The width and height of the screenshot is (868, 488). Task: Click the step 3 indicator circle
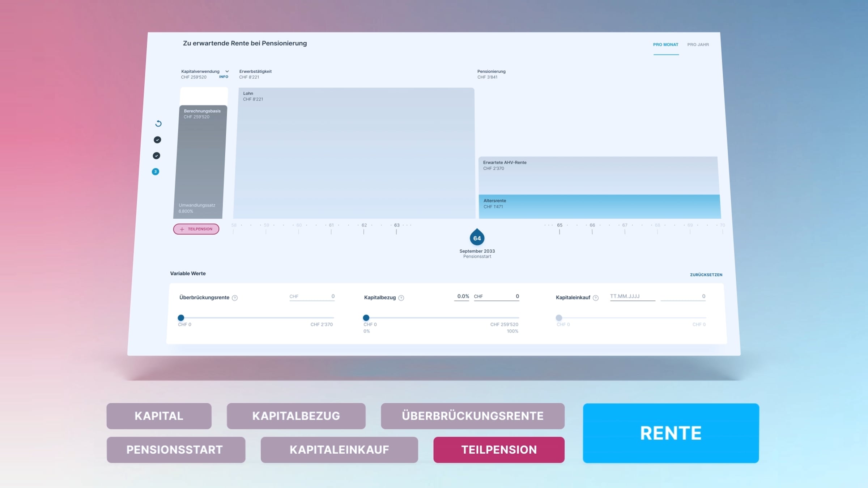point(156,172)
